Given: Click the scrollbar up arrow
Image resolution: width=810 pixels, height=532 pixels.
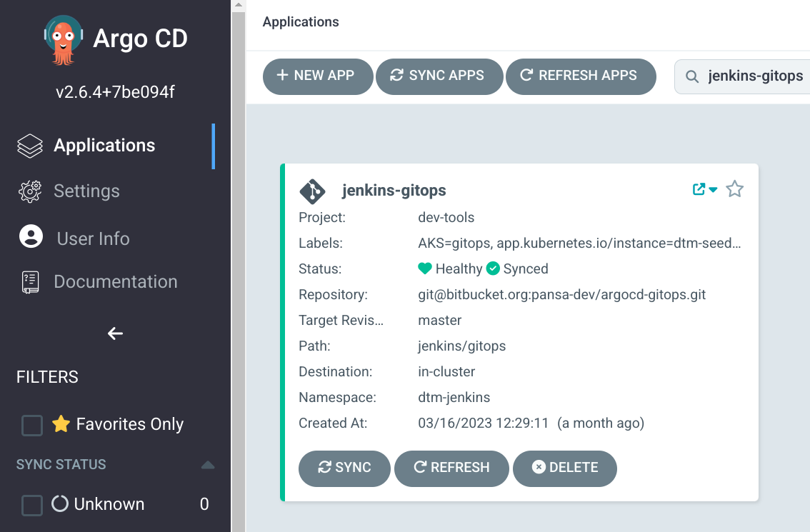Looking at the screenshot, I should click(x=238, y=5).
